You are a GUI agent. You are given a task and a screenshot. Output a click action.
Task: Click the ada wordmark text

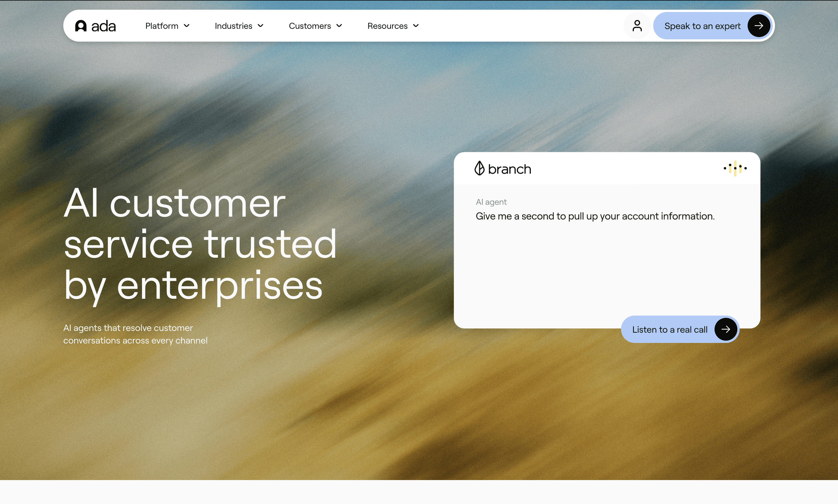(104, 26)
